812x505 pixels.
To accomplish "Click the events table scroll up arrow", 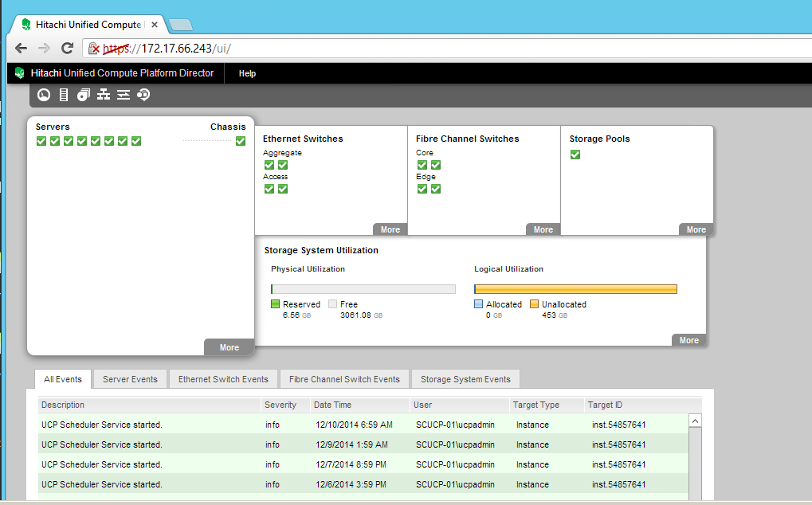I will click(695, 421).
